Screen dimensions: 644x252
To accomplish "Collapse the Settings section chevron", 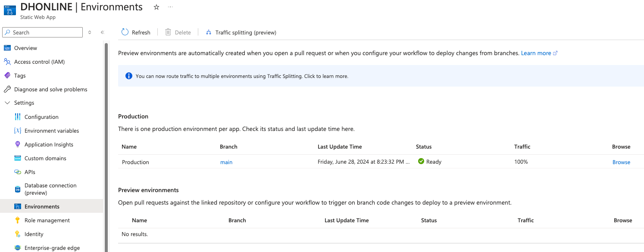I will pyautogui.click(x=6, y=103).
